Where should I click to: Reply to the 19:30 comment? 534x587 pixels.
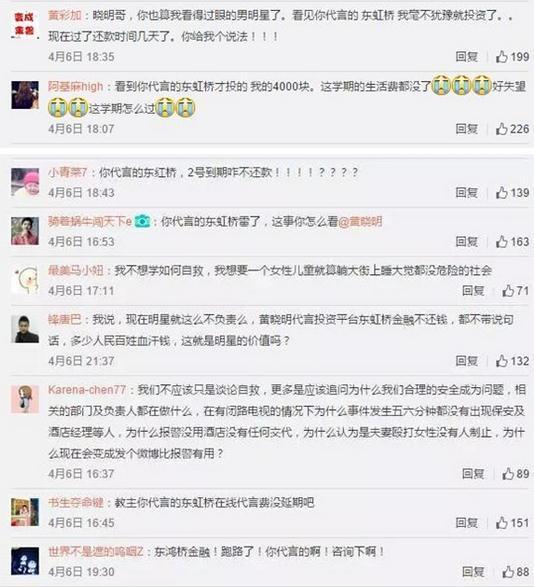[473, 572]
